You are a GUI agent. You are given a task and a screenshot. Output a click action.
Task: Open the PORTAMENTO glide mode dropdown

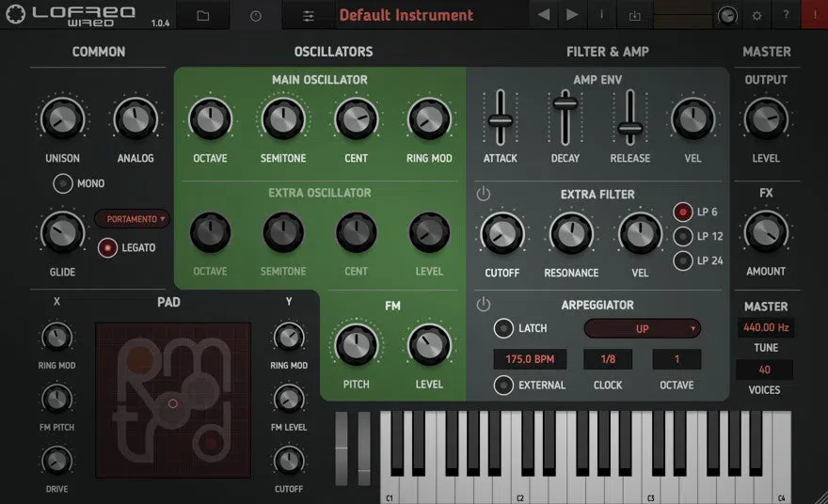tap(132, 218)
